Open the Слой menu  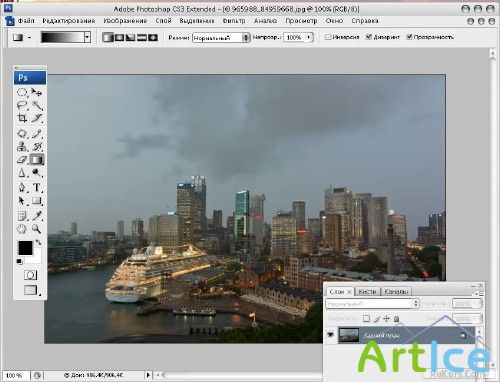163,21
